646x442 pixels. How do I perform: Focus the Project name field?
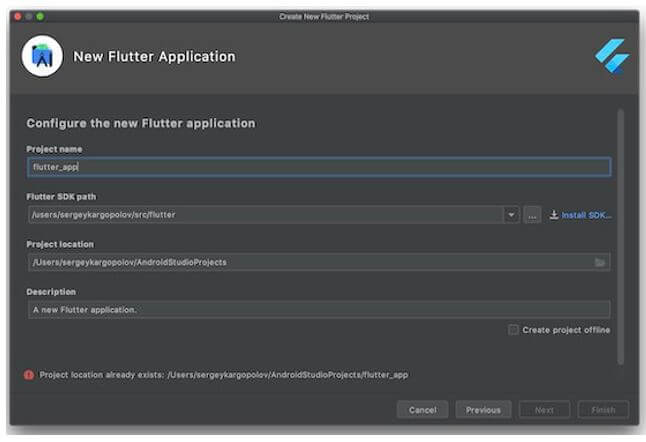pos(318,167)
